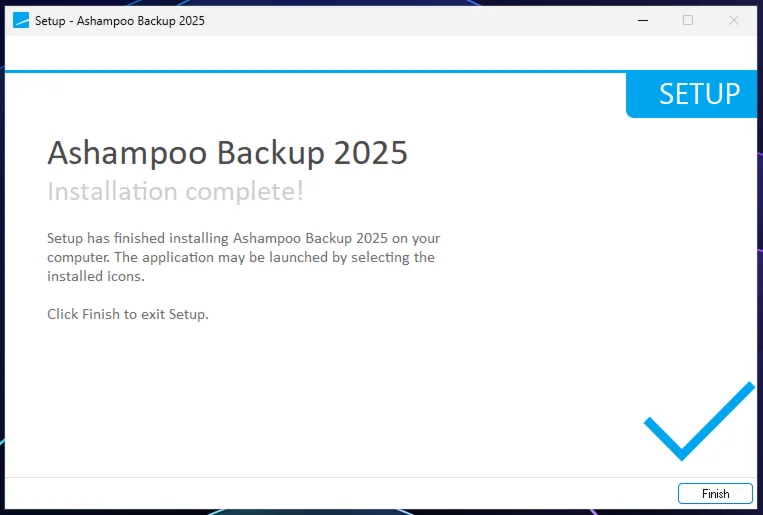Click the 'installed icons.' text line

pyautogui.click(x=96, y=276)
